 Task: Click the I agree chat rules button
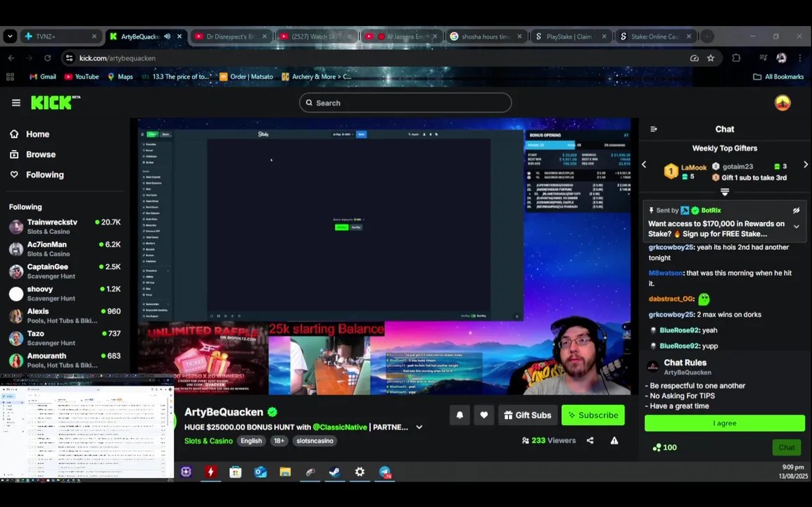pos(725,423)
